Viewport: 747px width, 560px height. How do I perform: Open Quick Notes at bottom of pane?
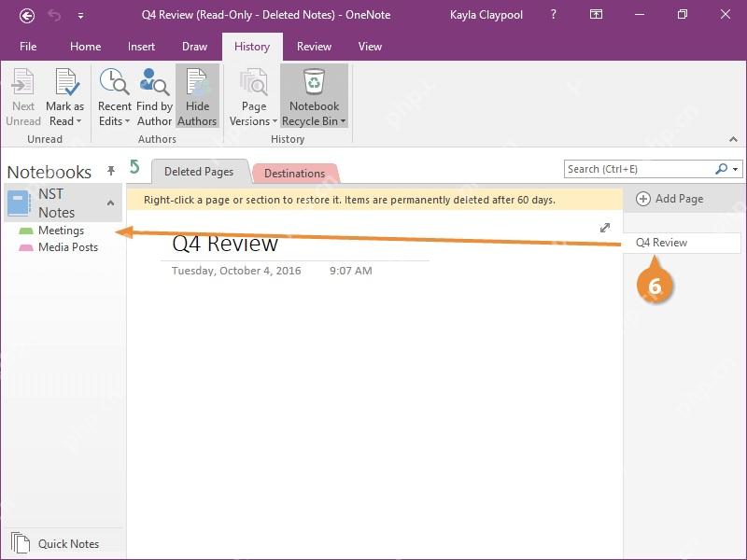[x=55, y=544]
